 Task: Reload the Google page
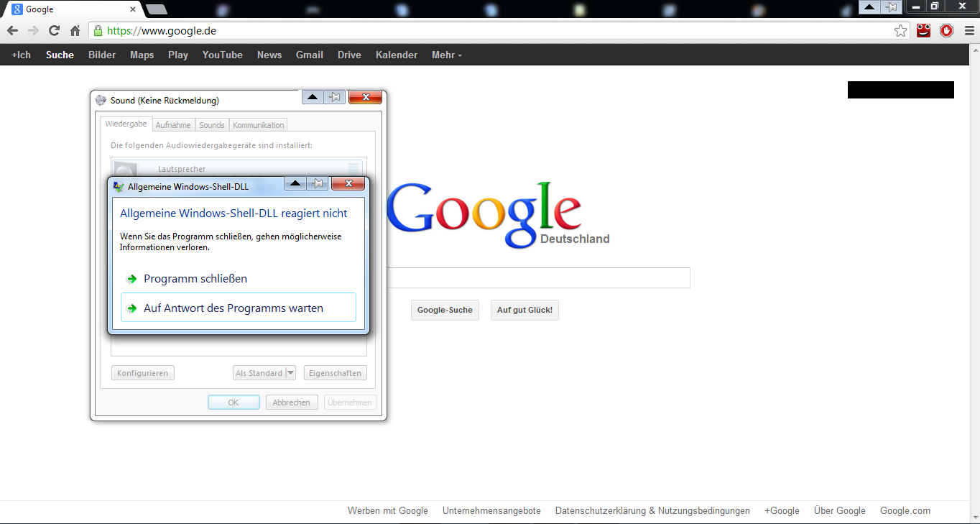click(x=54, y=31)
